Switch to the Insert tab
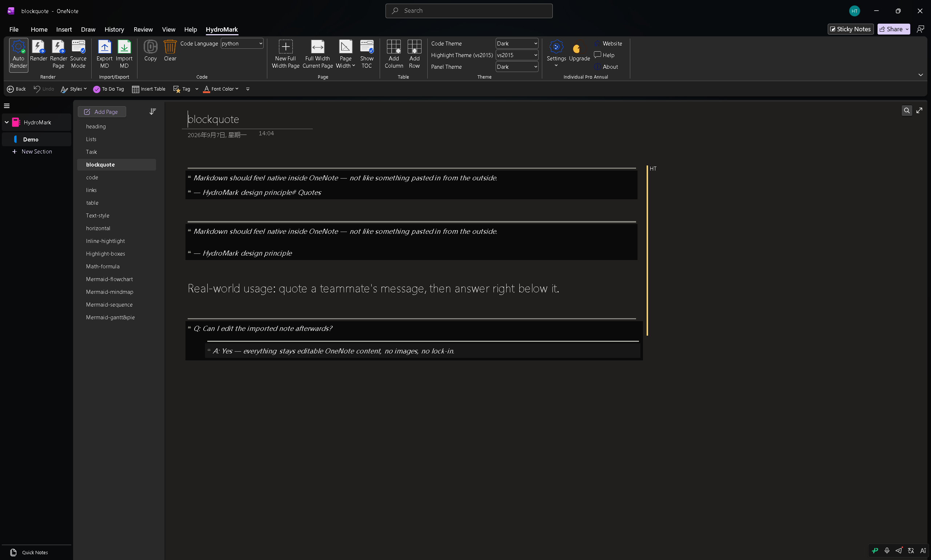931x560 pixels. [64, 29]
